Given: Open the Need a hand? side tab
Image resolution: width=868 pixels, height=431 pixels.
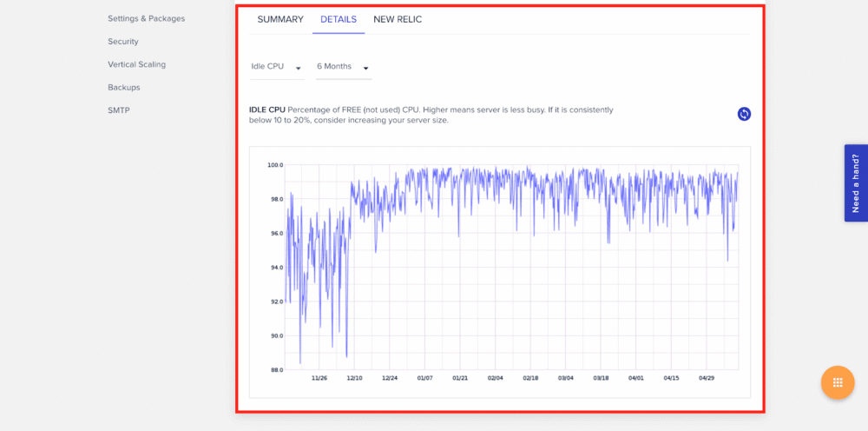Looking at the screenshot, I should click(x=855, y=183).
